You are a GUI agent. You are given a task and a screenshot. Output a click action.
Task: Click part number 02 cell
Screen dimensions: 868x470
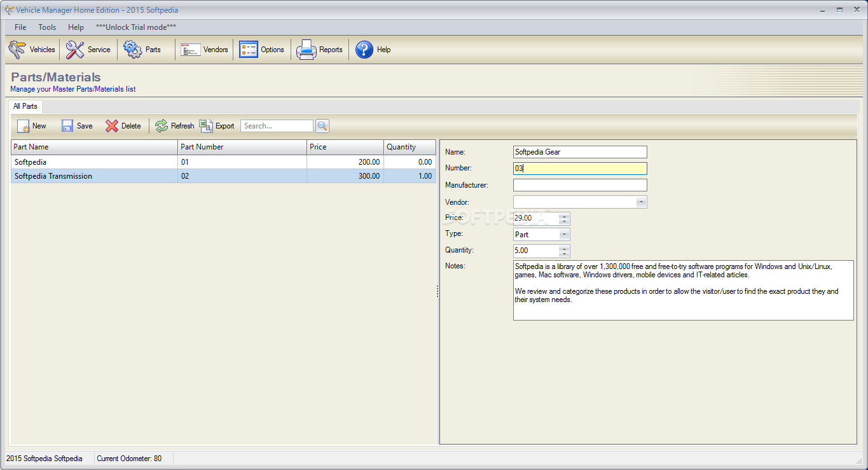click(x=242, y=176)
